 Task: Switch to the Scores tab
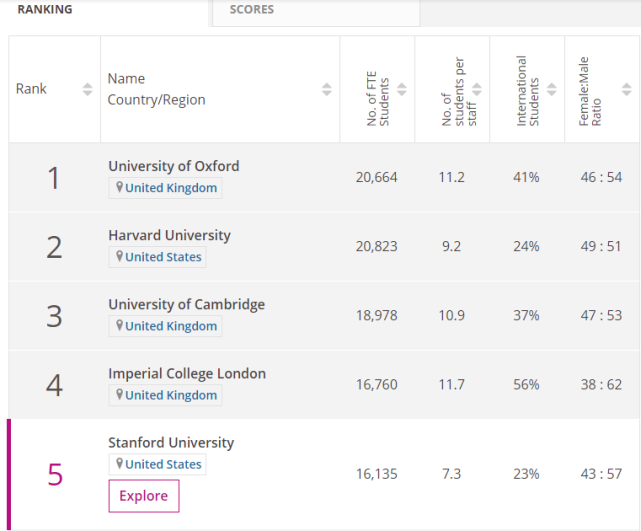click(x=251, y=10)
